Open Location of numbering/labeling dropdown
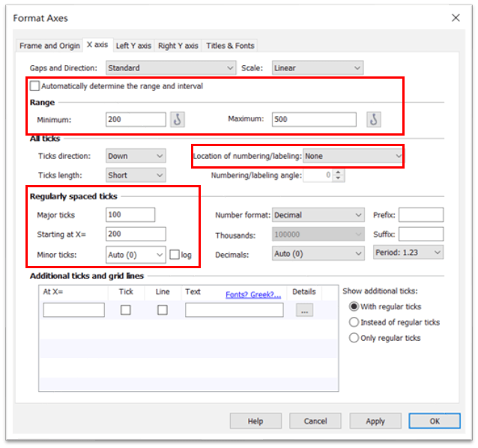 coord(353,156)
